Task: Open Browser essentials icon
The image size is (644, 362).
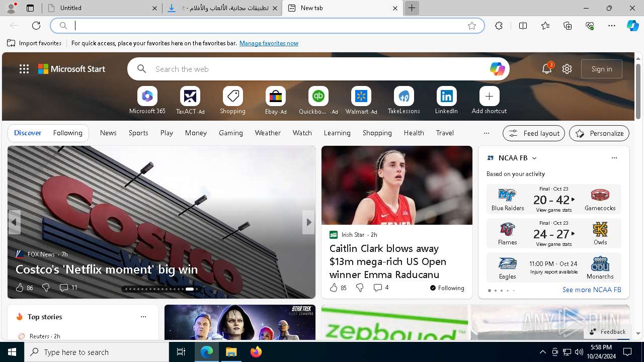Action: coord(590,26)
